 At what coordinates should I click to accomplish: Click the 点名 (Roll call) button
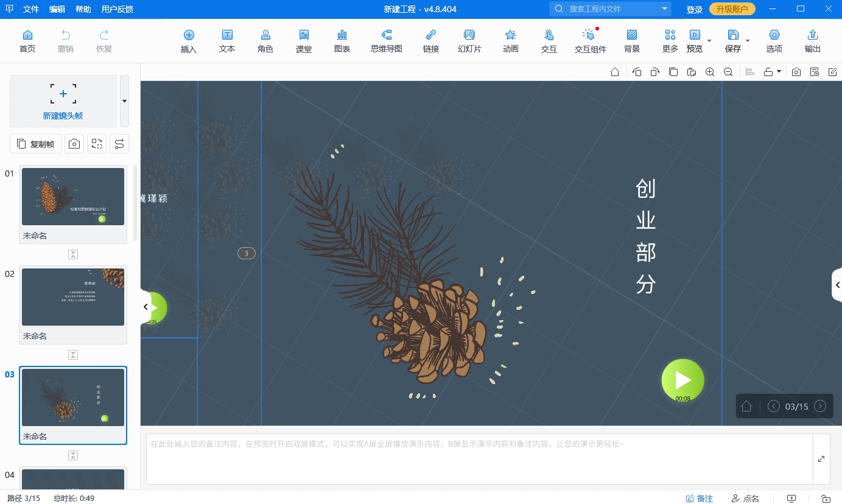pos(745,499)
